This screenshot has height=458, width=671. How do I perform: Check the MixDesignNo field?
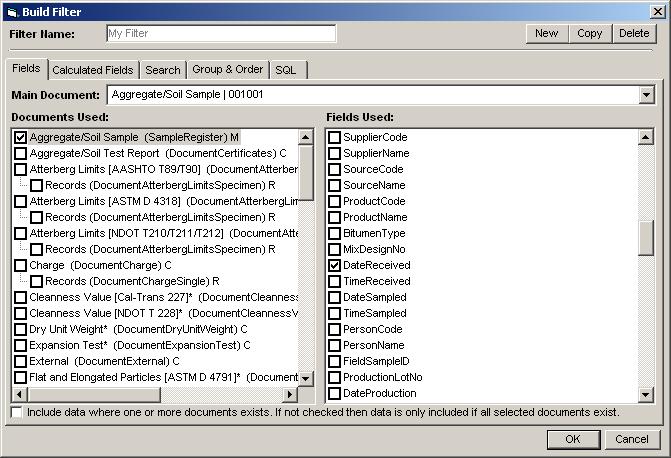coord(335,250)
